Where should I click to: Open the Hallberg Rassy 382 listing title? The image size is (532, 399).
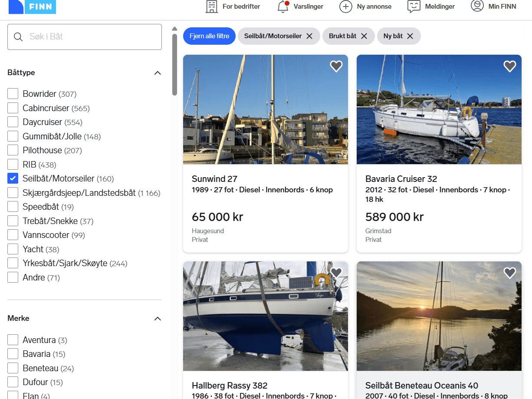[230, 386]
